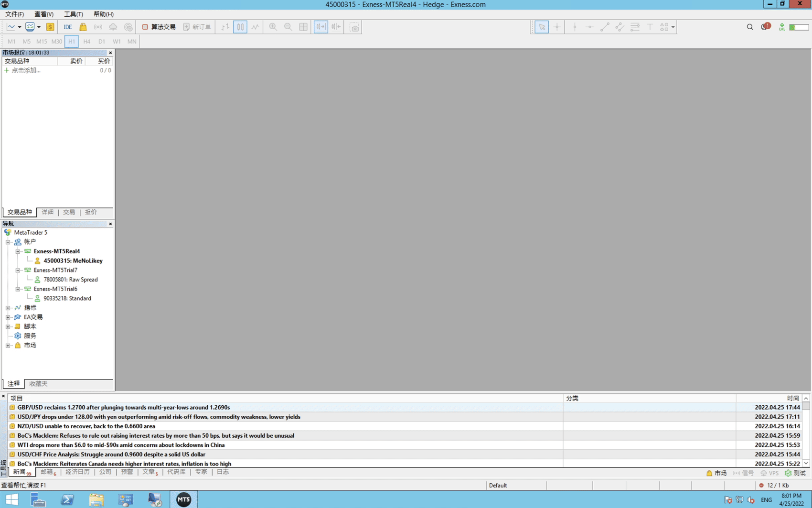Select the H1 timeframe
This screenshot has width=812, height=508.
tap(72, 42)
